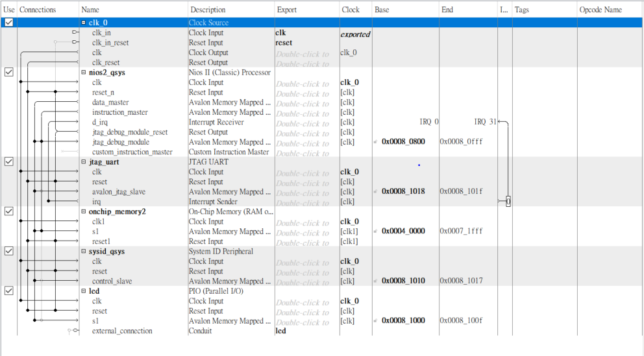Click lock icon beside base address 0x0008_0800
644x356 pixels.
(x=375, y=142)
